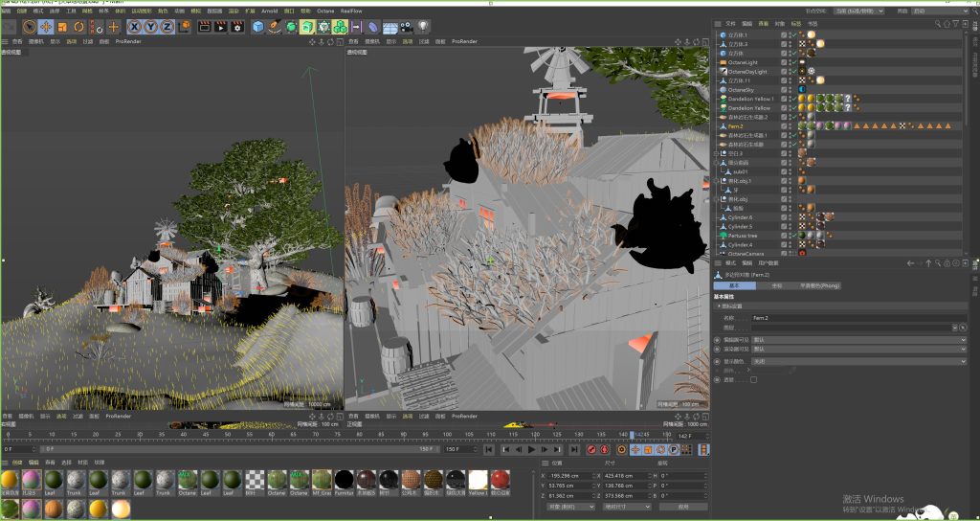Select the Dandelion Yellow.1 object
Screen dimensions: 980x521
click(x=750, y=99)
